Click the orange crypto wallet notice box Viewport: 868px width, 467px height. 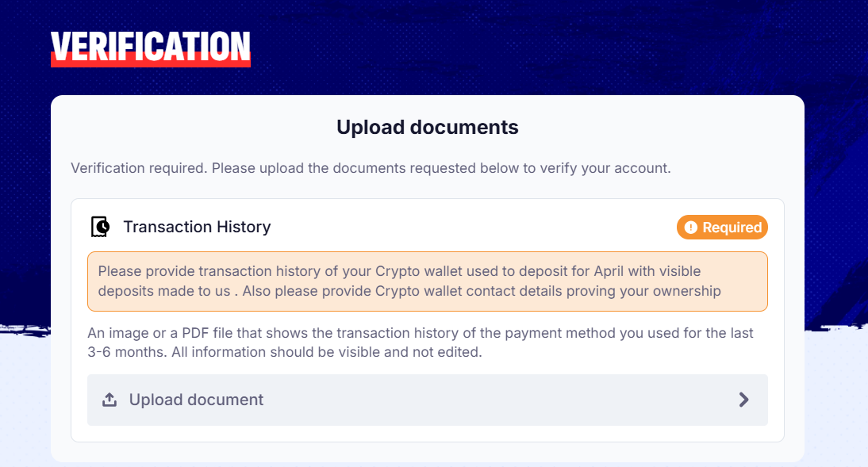click(x=427, y=281)
